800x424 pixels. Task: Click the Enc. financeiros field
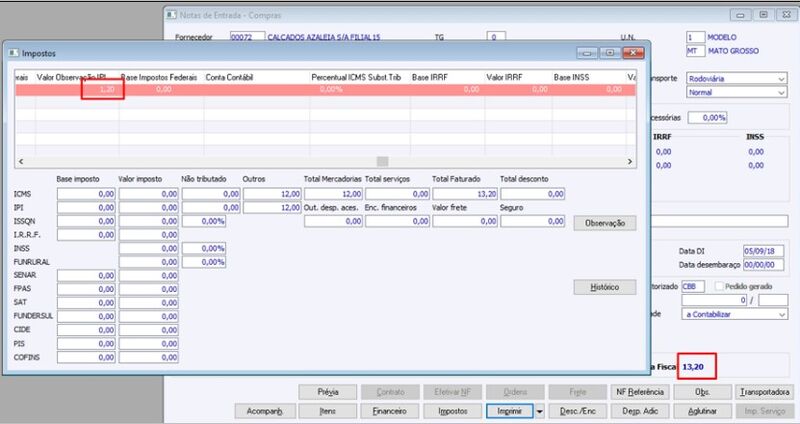click(397, 221)
